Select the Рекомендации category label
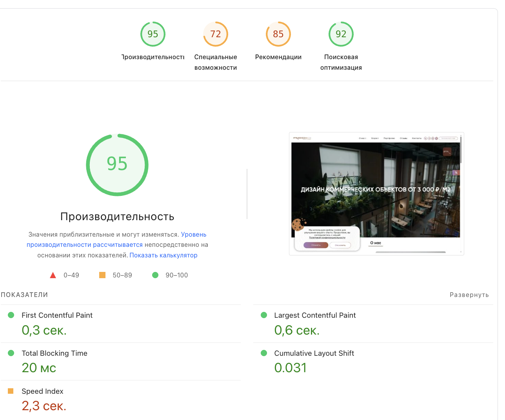 [278, 57]
